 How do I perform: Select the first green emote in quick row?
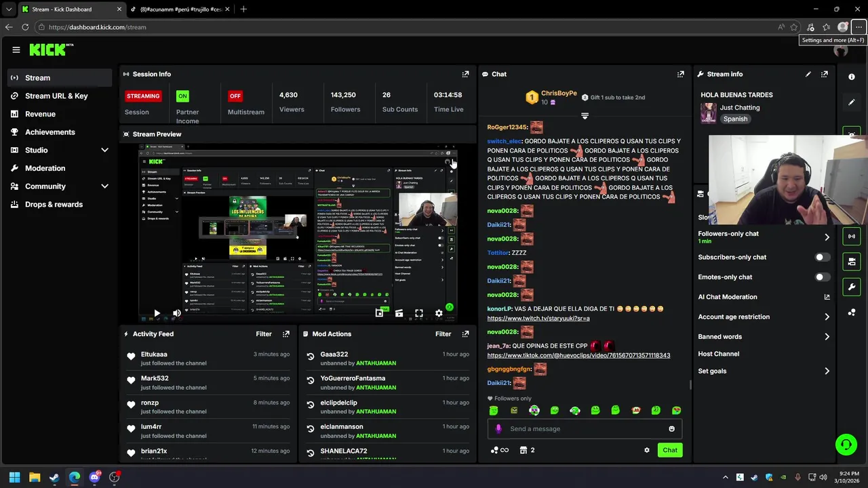(494, 411)
